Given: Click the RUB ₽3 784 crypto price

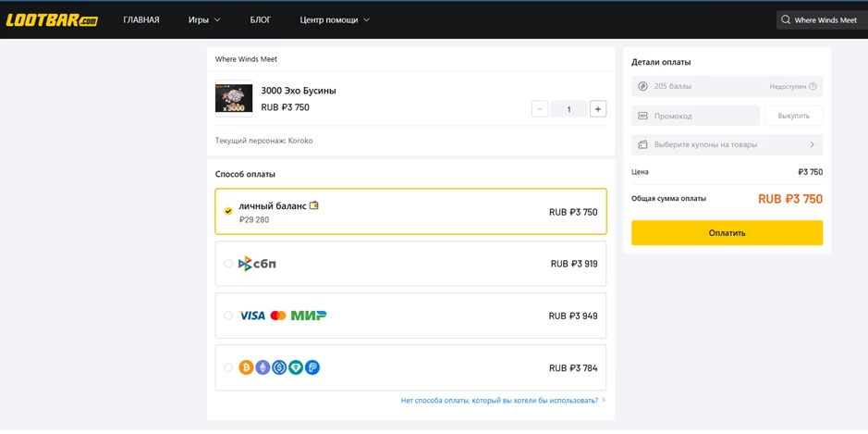Looking at the screenshot, I should 573,368.
